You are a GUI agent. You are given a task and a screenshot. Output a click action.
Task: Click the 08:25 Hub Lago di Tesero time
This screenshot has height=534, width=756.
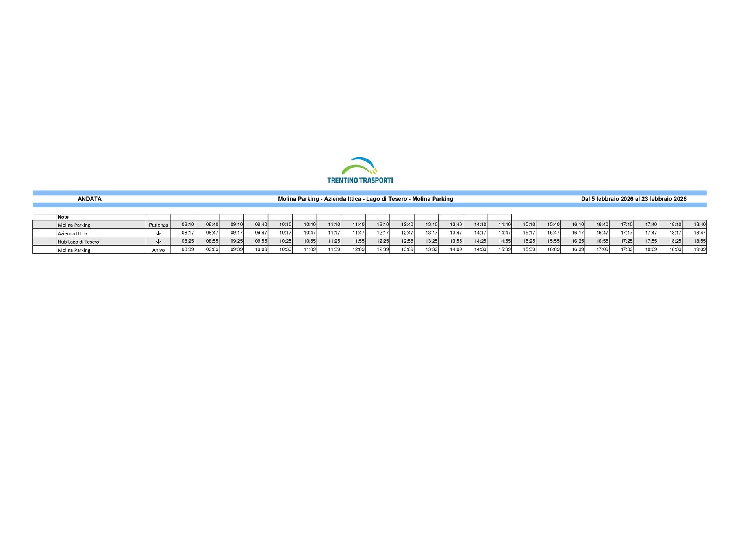click(x=187, y=241)
